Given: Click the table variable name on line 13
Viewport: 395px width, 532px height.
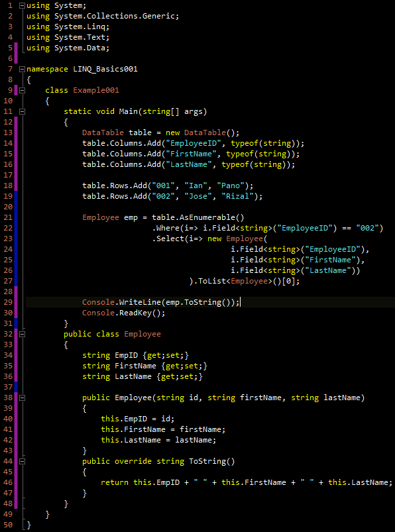Looking at the screenshot, I should click(140, 133).
